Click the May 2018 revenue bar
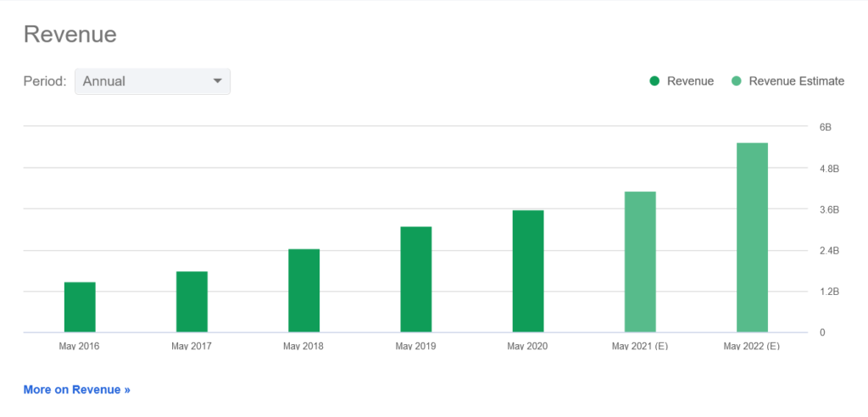 (x=303, y=291)
